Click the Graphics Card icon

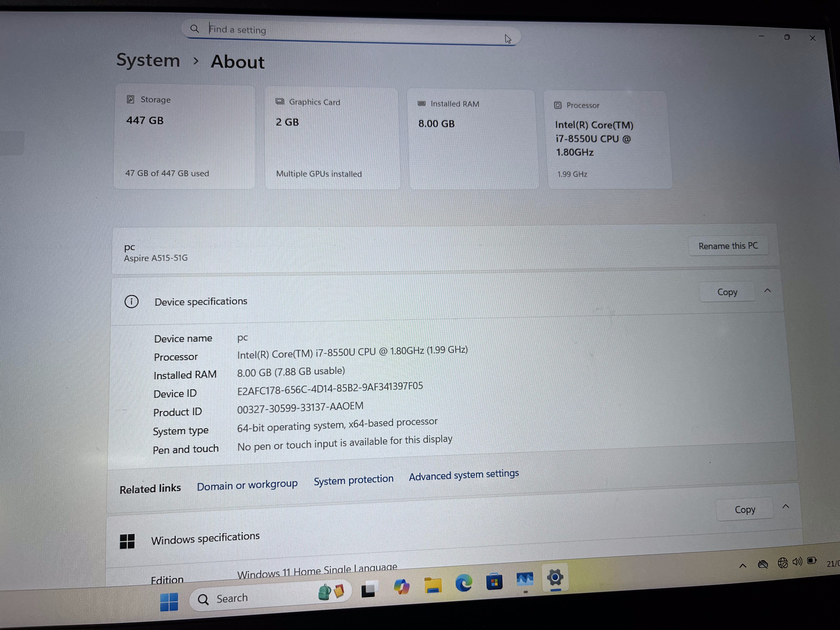280,101
